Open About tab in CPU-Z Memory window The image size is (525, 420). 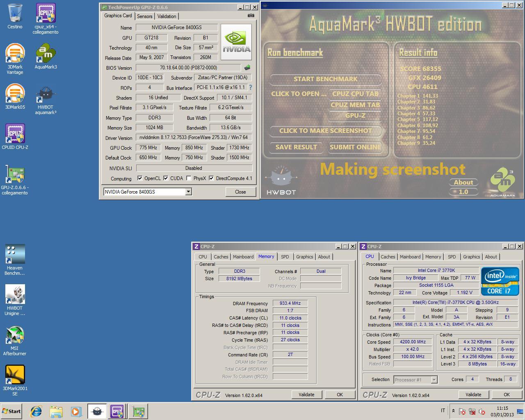point(324,257)
